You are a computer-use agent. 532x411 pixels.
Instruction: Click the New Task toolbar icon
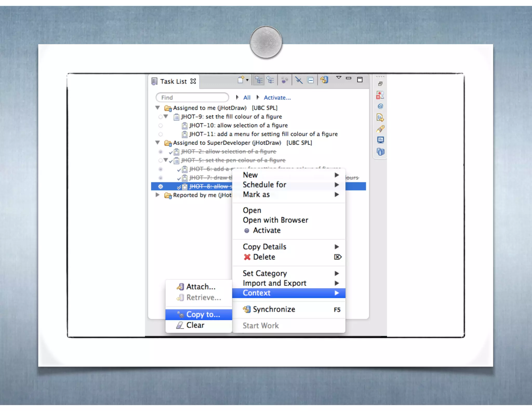[241, 80]
